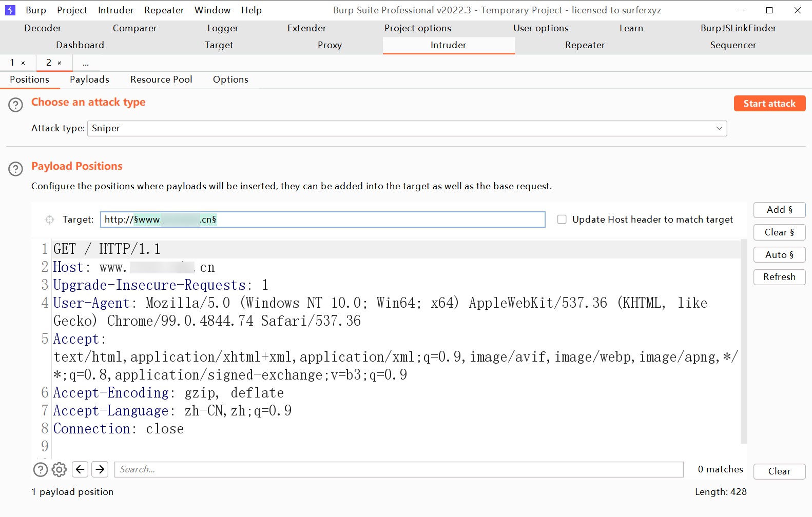
Task: Go to previous search match arrow
Action: click(x=80, y=469)
